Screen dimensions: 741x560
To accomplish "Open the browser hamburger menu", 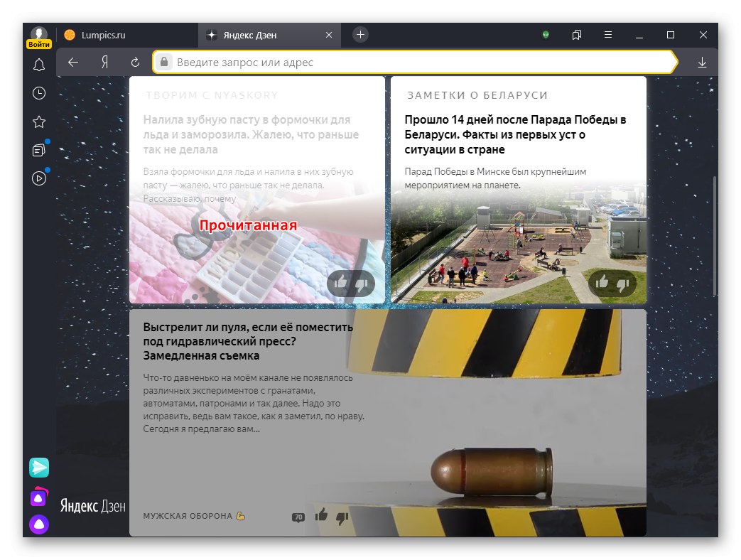I will tap(607, 34).
